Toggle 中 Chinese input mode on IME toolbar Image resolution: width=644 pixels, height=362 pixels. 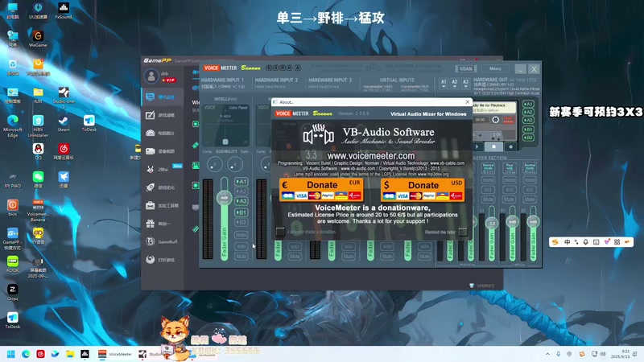pos(568,242)
